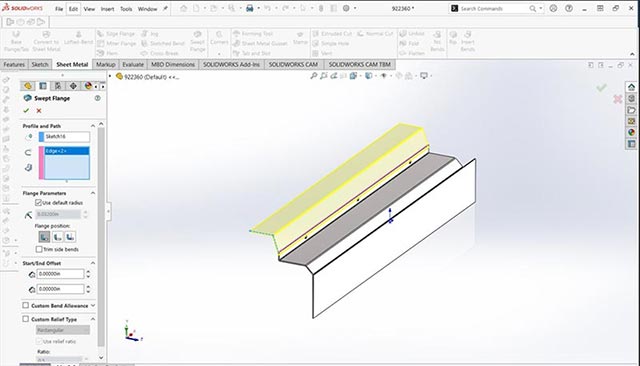Click the second Start/End Offset value field

pyautogui.click(x=60, y=289)
